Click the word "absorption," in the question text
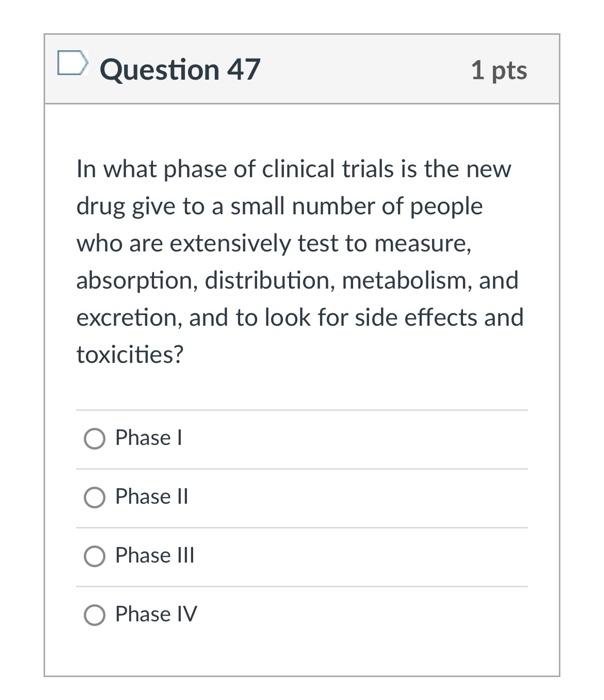This screenshot has height=700, width=604. 137,281
